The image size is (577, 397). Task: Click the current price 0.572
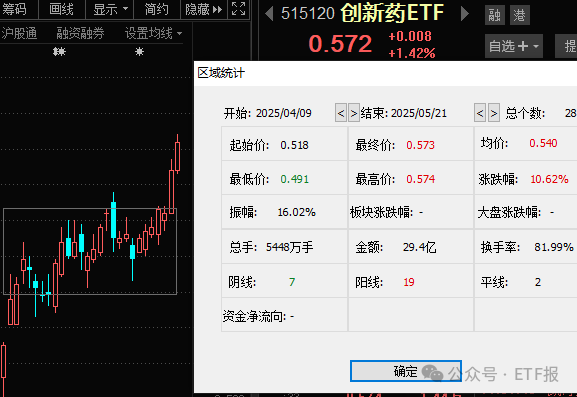point(340,43)
